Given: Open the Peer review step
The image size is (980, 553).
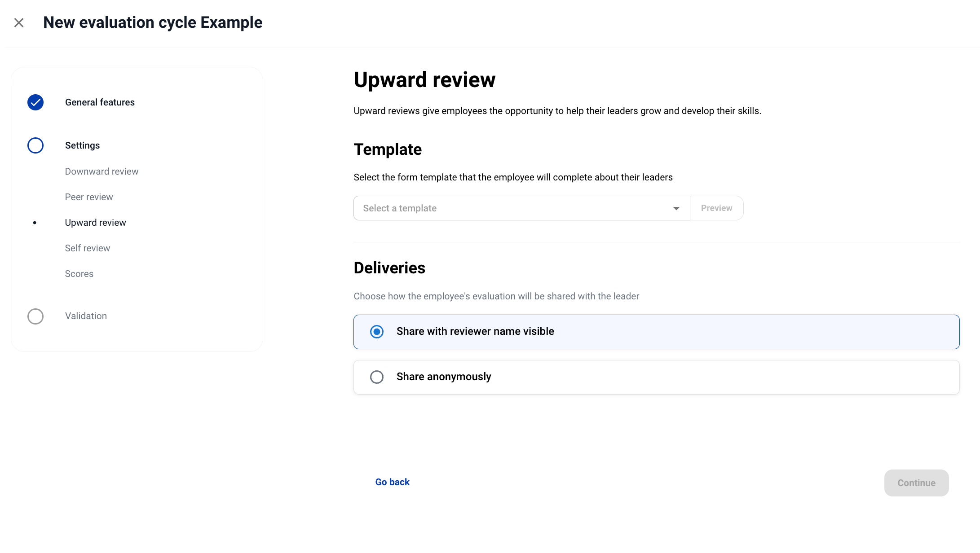Looking at the screenshot, I should click(x=89, y=197).
